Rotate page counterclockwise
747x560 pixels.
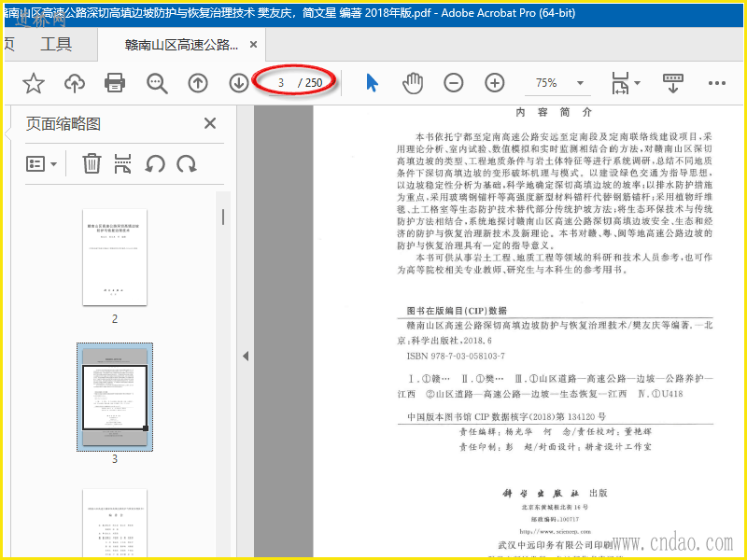click(155, 164)
